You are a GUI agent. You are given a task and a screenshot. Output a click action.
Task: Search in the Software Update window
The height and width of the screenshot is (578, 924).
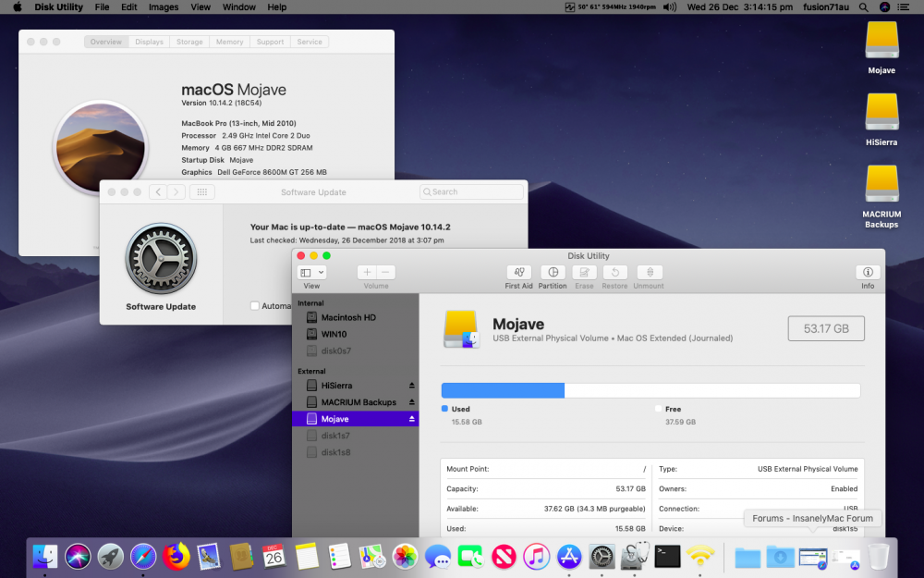click(x=471, y=191)
